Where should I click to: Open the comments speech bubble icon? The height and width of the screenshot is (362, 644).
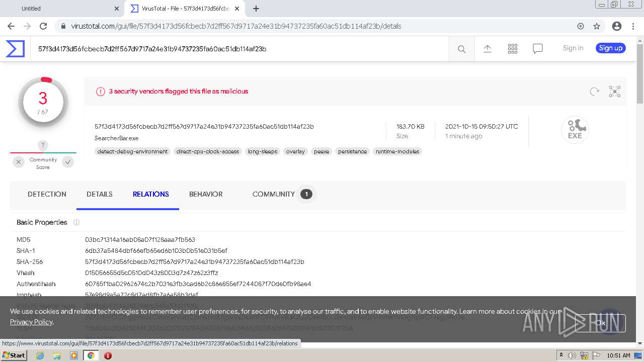(538, 49)
